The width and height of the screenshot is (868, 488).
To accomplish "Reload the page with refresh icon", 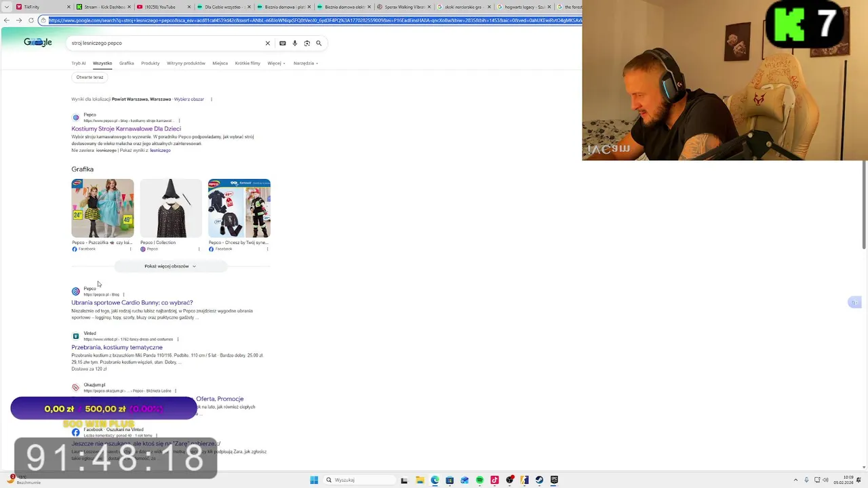I will [x=31, y=20].
